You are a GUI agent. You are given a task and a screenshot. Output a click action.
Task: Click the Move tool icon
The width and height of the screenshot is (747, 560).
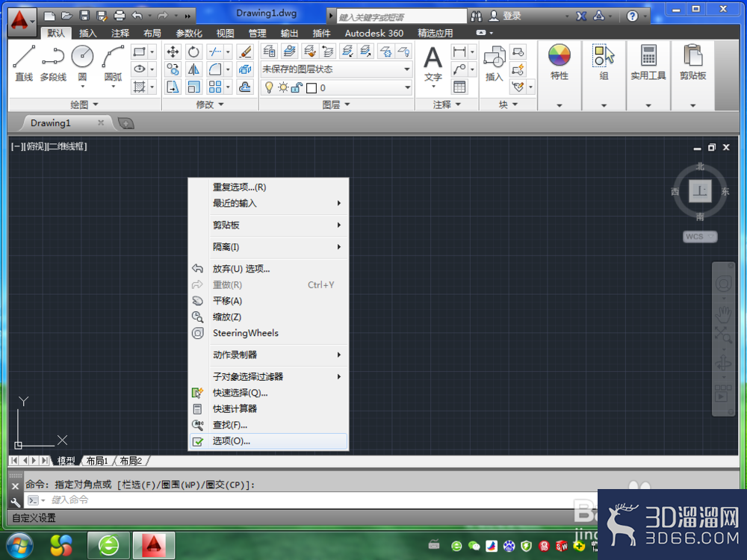173,52
